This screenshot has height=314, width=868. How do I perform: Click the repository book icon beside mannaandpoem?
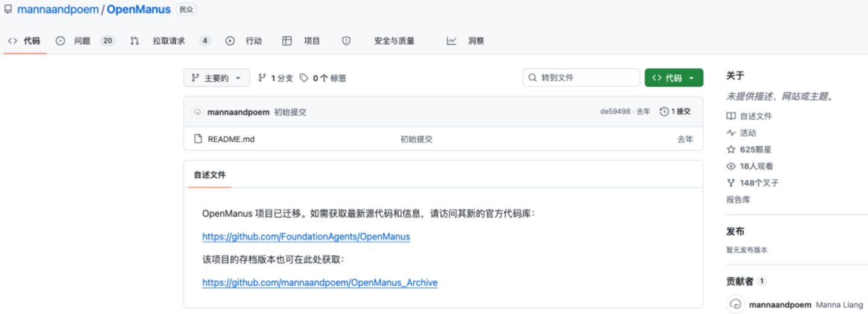click(x=8, y=10)
